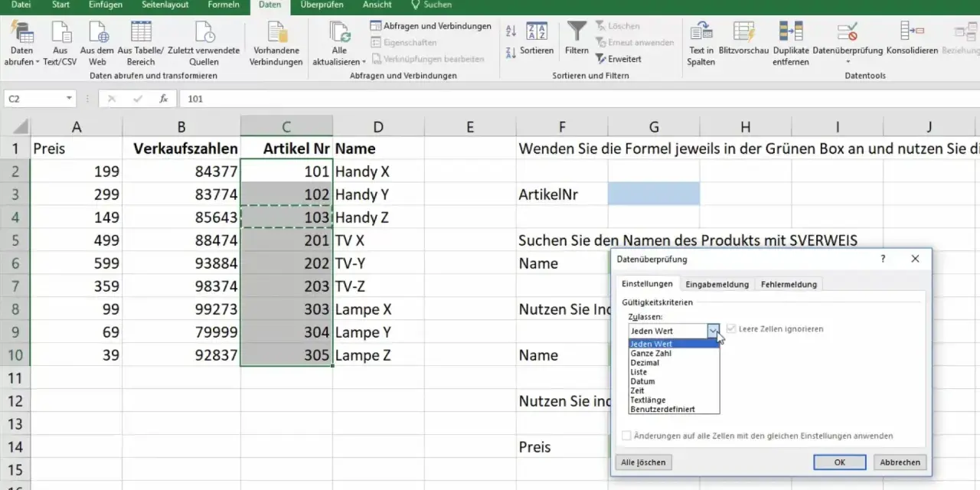Open Abfragen und Verbindungen pane

[x=431, y=26]
